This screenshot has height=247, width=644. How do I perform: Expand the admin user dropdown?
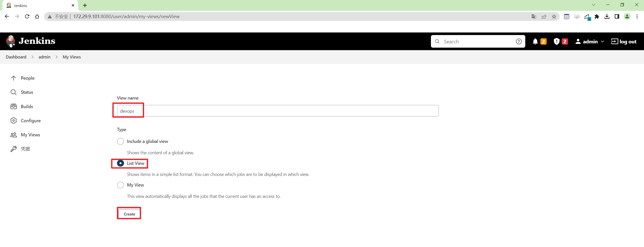(602, 42)
